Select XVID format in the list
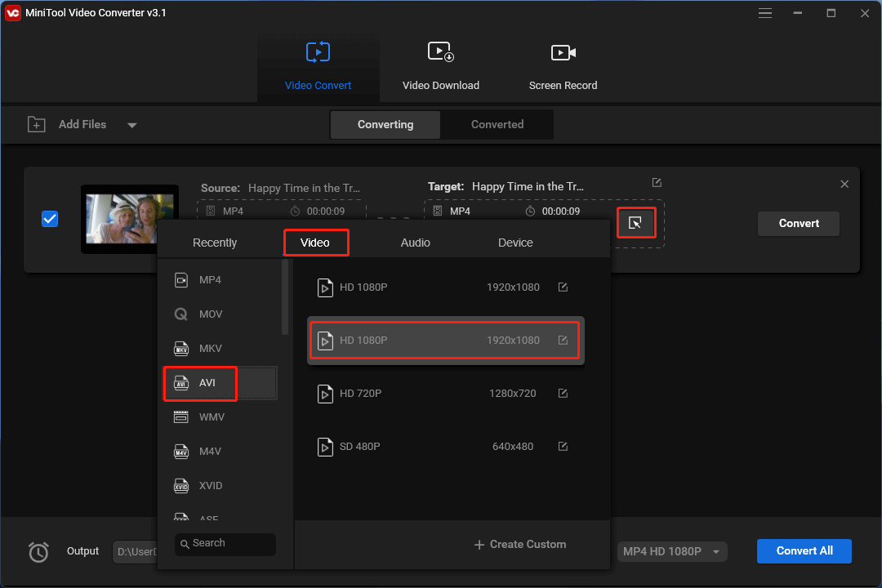This screenshot has height=588, width=882. [x=220, y=486]
